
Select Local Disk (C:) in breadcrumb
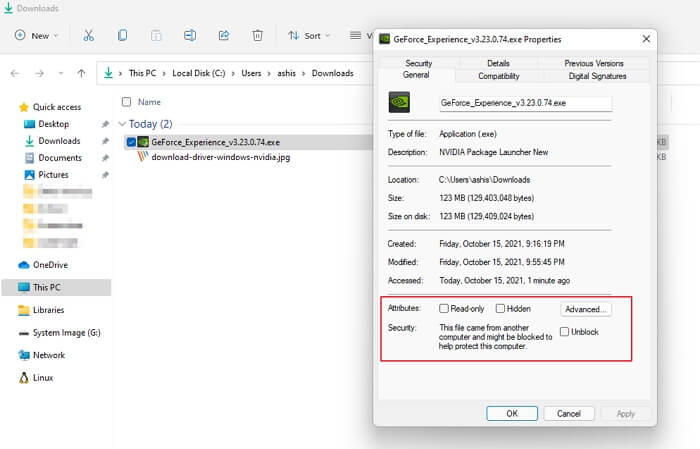point(199,73)
